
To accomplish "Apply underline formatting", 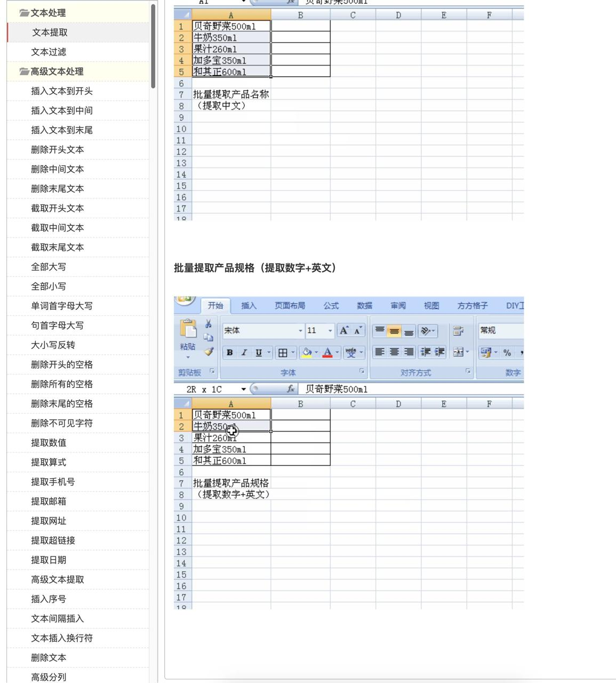I will click(x=258, y=353).
